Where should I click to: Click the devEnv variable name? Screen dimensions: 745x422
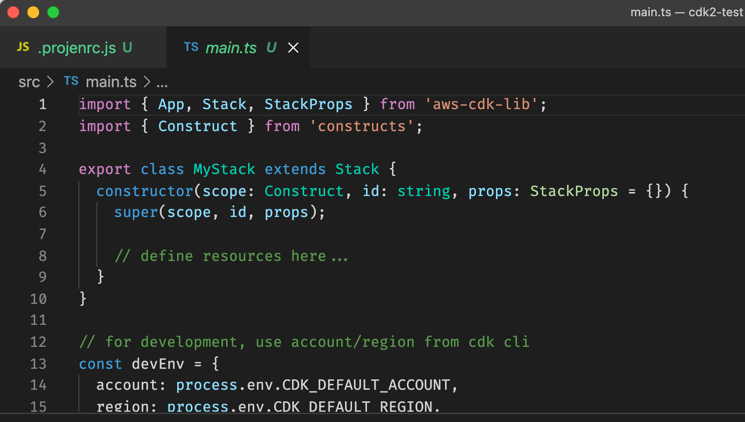(x=158, y=364)
